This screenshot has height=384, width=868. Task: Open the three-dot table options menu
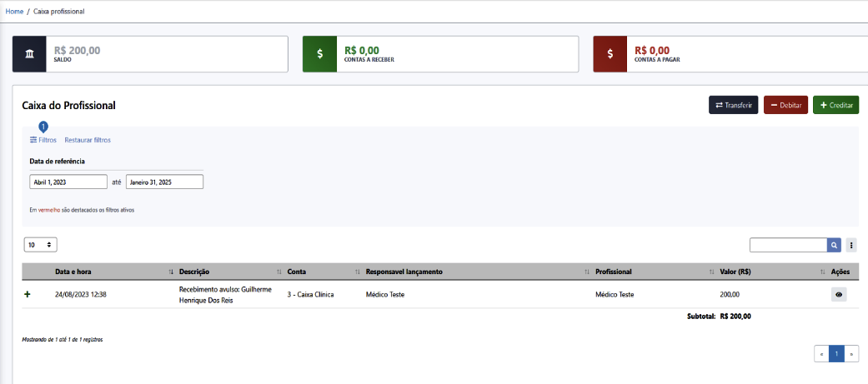(851, 245)
